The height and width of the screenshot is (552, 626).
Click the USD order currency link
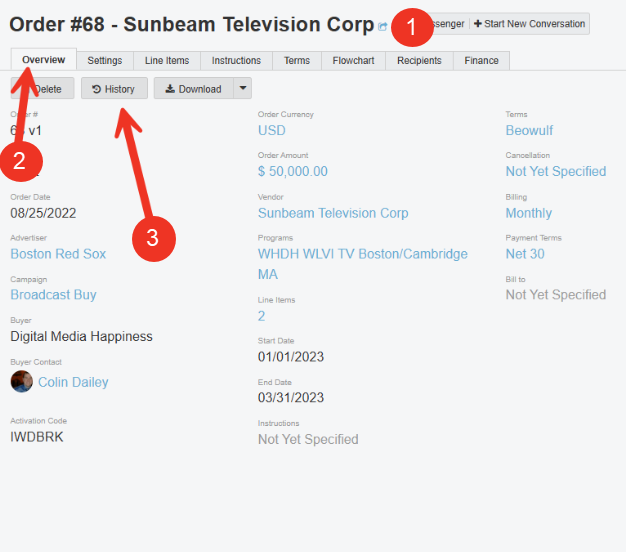[271, 131]
